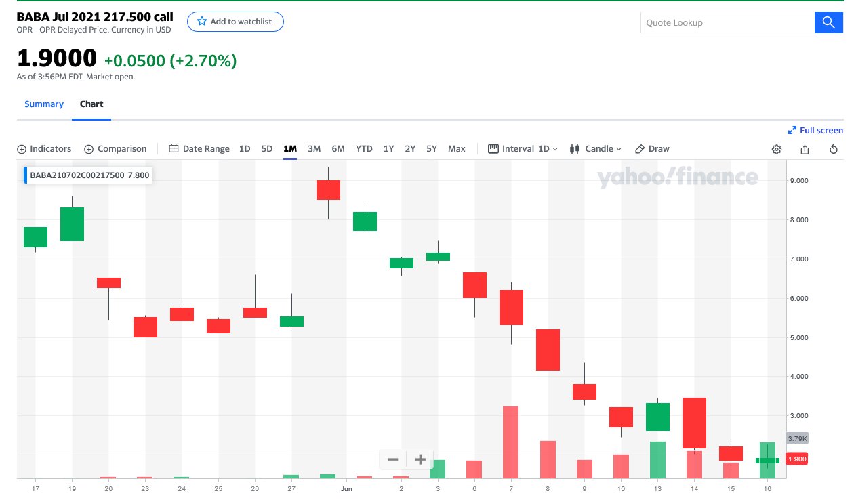The width and height of the screenshot is (854, 504).
Task: Open Comparison tool
Action: (x=115, y=149)
